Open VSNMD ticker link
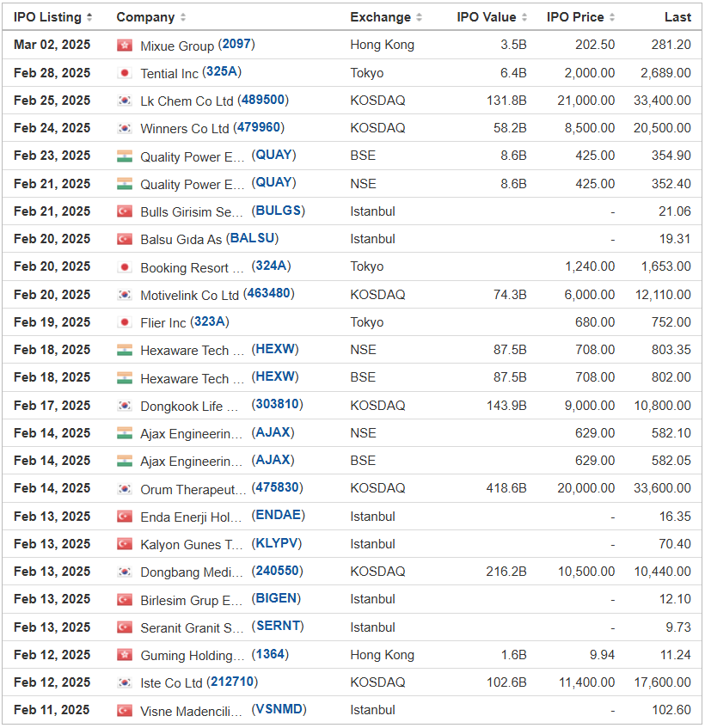Screen dimensions: 705x728 pos(279,709)
